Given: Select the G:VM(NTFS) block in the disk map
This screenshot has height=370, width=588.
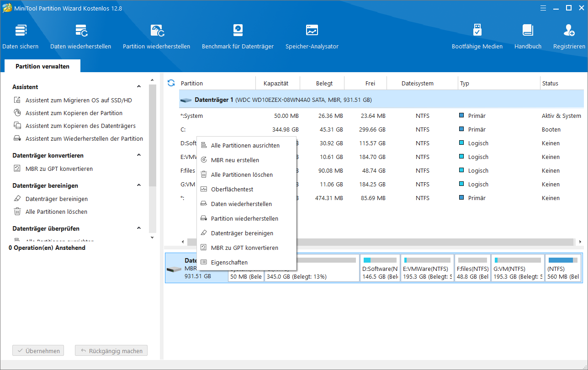Looking at the screenshot, I should pos(518,268).
